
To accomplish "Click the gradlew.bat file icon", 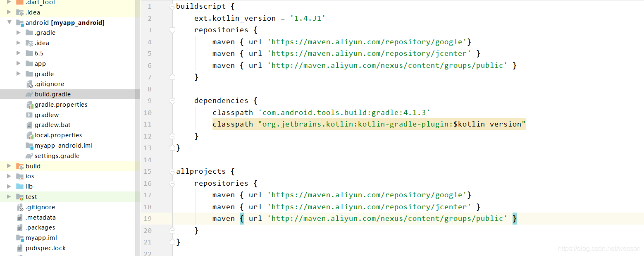I will point(29,125).
